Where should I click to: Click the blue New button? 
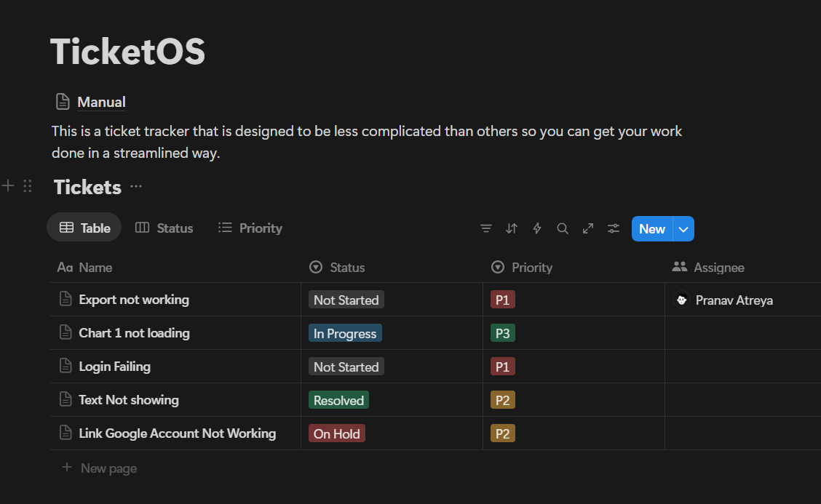(652, 228)
